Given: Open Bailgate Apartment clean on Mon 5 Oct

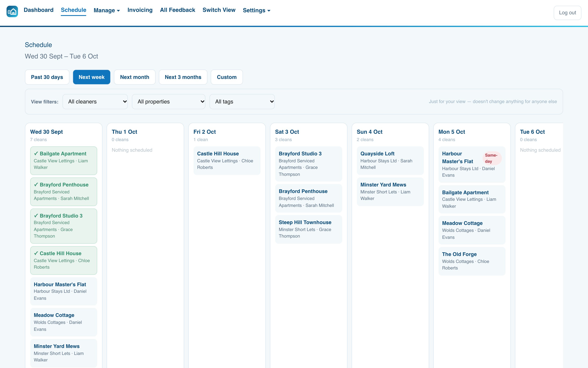Looking at the screenshot, I should pyautogui.click(x=472, y=199).
